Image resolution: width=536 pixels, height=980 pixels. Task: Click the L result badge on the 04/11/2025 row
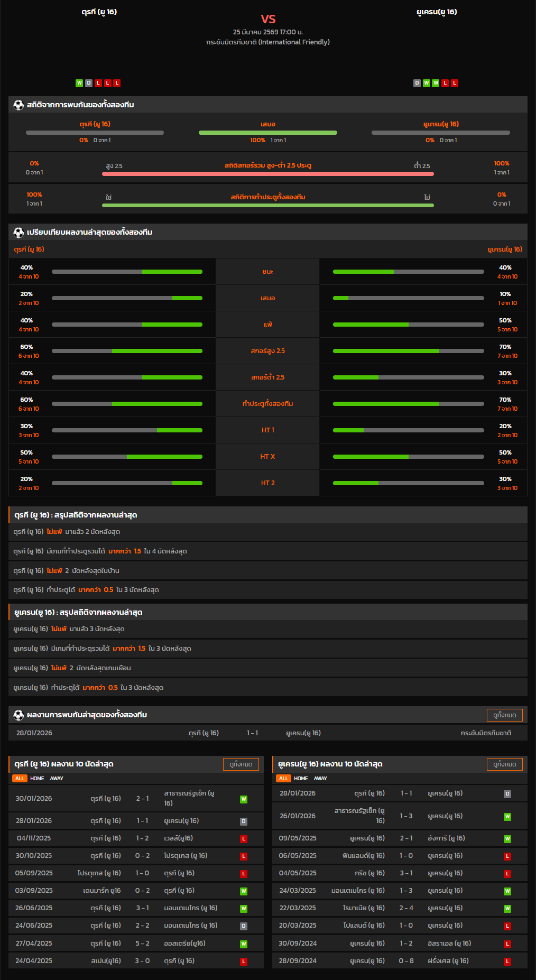coord(244,839)
